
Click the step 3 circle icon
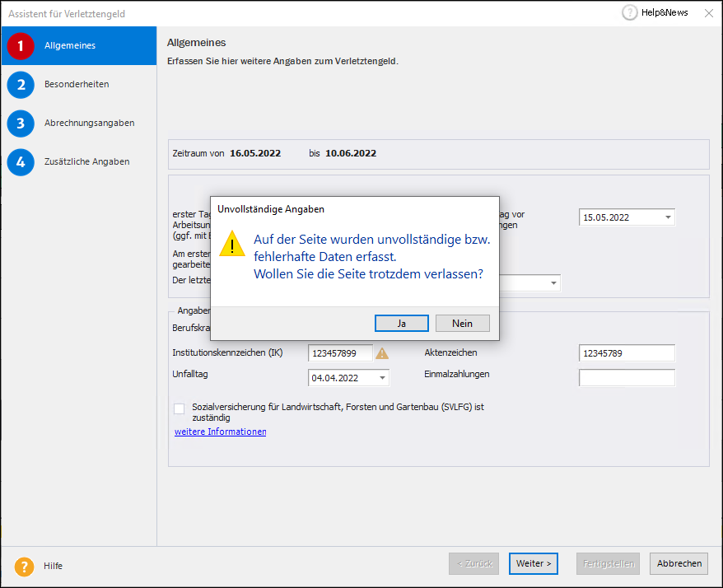tap(21, 124)
